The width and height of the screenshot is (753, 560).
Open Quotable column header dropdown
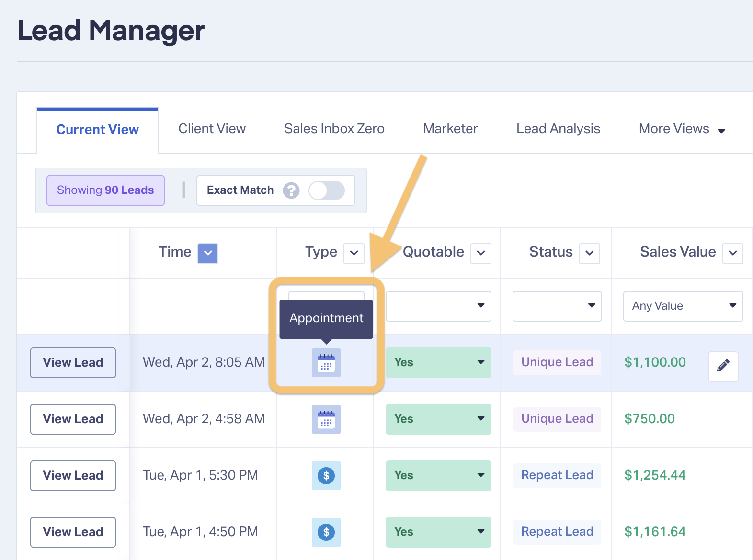click(481, 253)
